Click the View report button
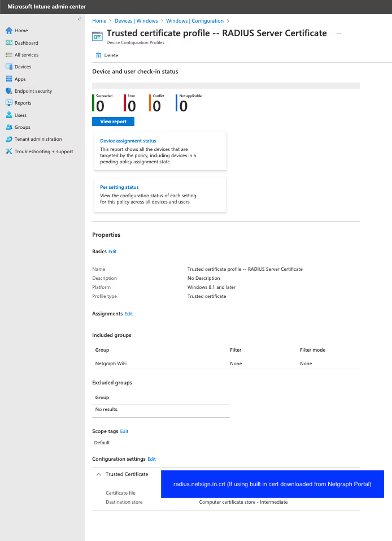 pos(113,122)
